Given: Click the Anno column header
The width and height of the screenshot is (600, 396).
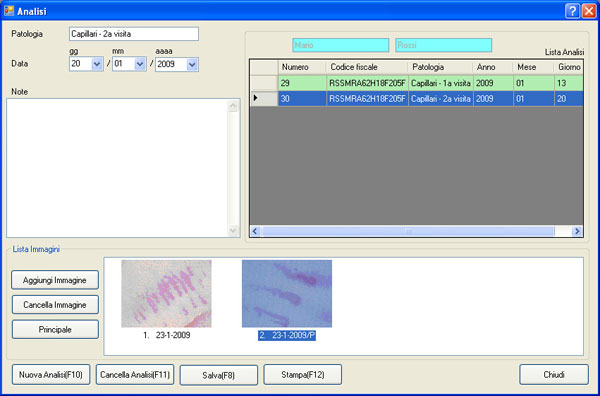Looking at the screenshot, I should pyautogui.click(x=493, y=67).
